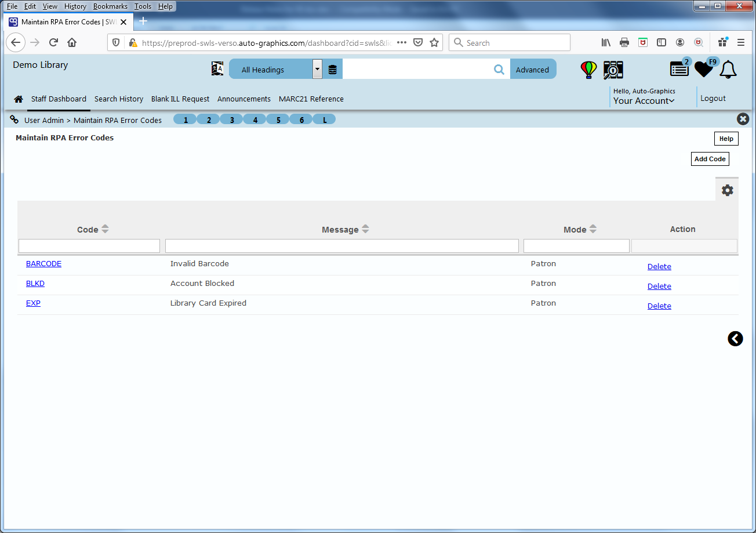The height and width of the screenshot is (533, 756).
Task: Open favorites heart icon F9
Action: [704, 69]
